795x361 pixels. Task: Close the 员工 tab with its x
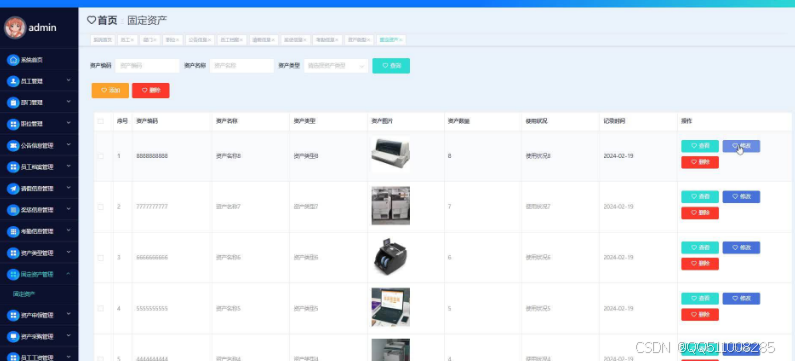tap(133, 40)
